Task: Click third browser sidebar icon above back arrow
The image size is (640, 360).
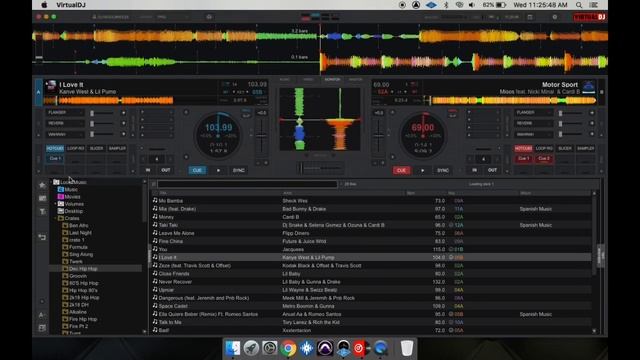Action: pos(42,211)
